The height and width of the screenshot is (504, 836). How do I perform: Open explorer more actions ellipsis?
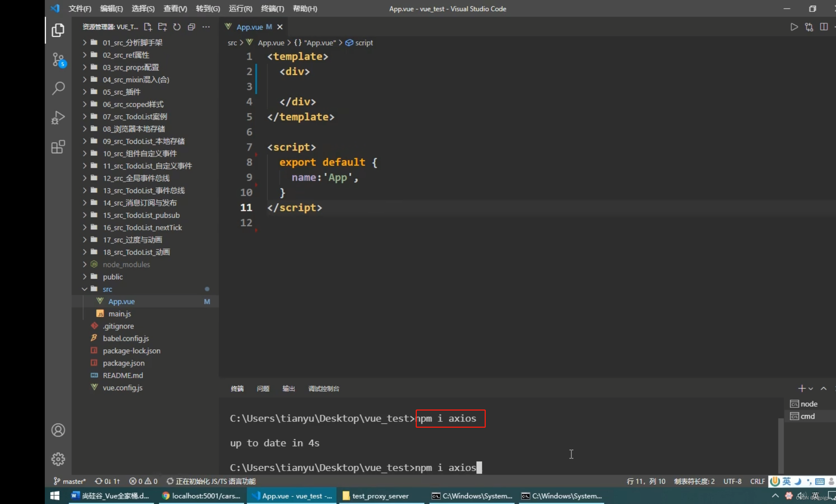[206, 27]
